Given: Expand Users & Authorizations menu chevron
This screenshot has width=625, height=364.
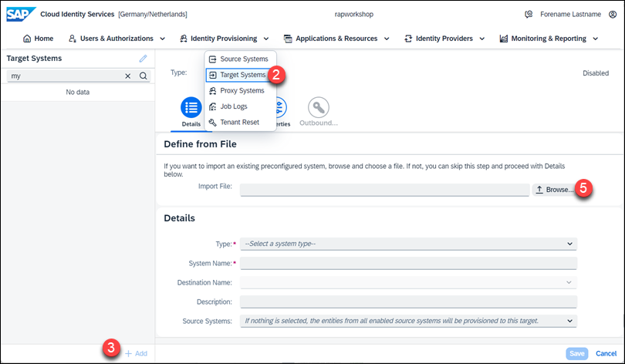Looking at the screenshot, I should tap(163, 39).
